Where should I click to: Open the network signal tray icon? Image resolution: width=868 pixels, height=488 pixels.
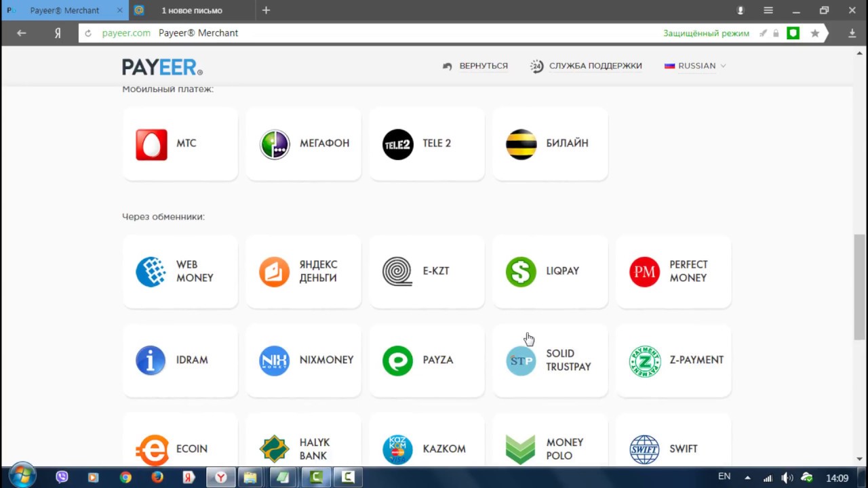tap(768, 477)
